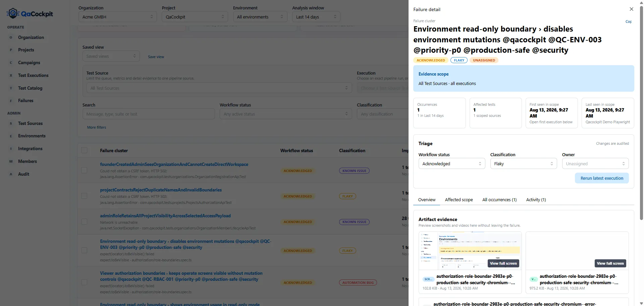
Task: Open Projects via its sidebar icon
Action: coord(11,50)
